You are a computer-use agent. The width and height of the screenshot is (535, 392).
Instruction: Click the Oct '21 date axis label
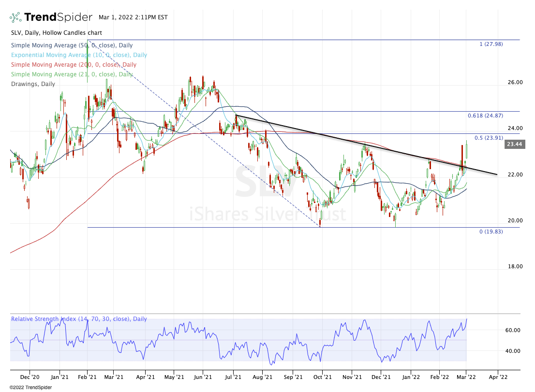pos(323,377)
